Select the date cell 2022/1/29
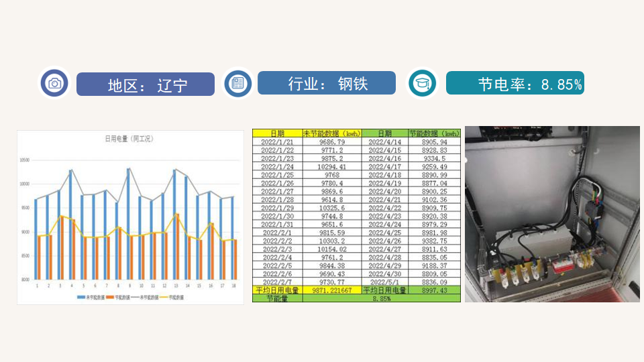The height and width of the screenshot is (362, 644). click(277, 208)
